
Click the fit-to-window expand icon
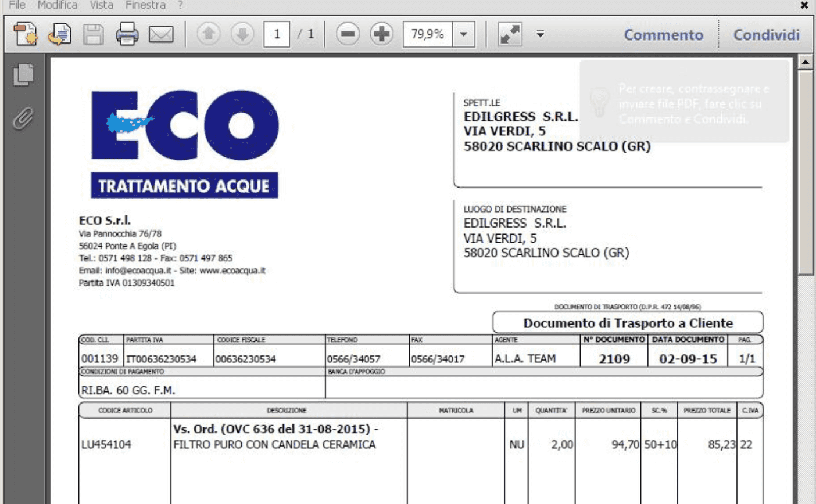pyautogui.click(x=510, y=34)
